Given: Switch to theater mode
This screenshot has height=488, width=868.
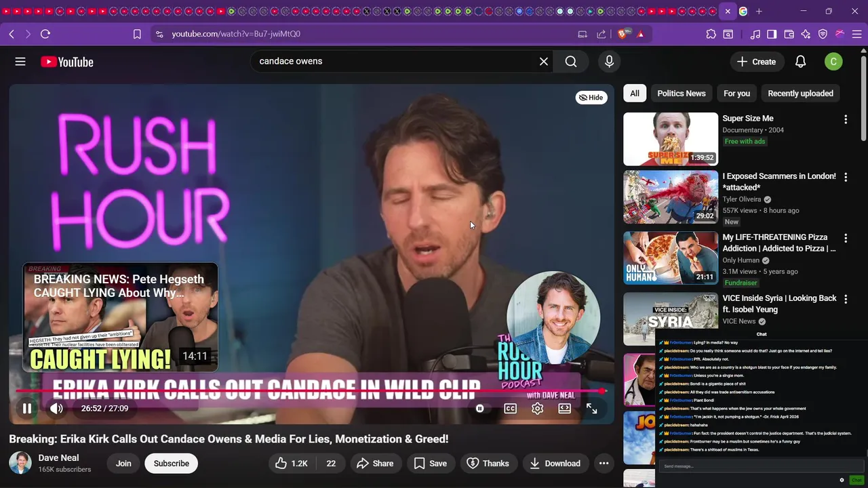Looking at the screenshot, I should [x=564, y=409].
